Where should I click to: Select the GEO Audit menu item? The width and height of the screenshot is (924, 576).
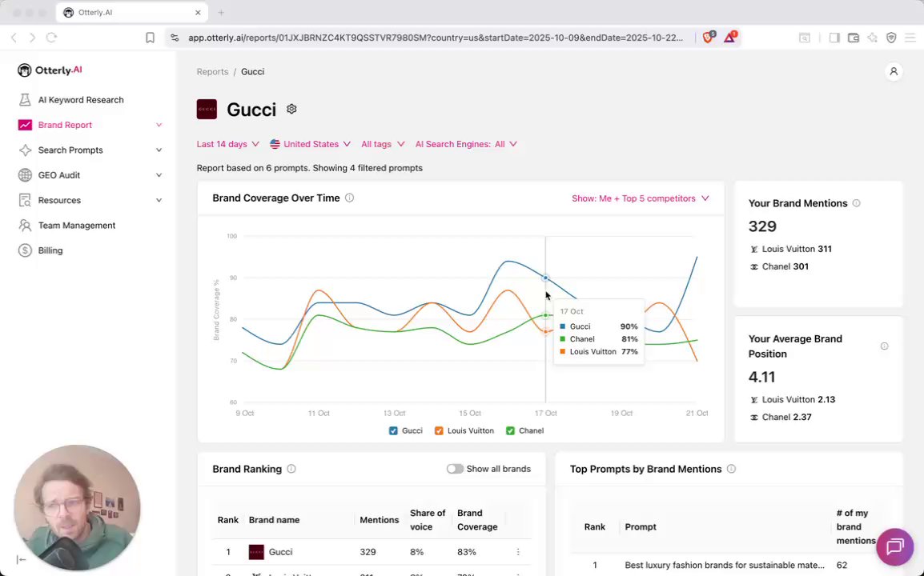[x=59, y=175]
